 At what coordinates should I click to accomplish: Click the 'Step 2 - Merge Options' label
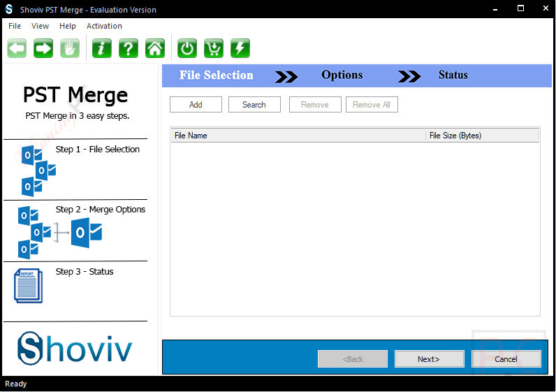(101, 210)
